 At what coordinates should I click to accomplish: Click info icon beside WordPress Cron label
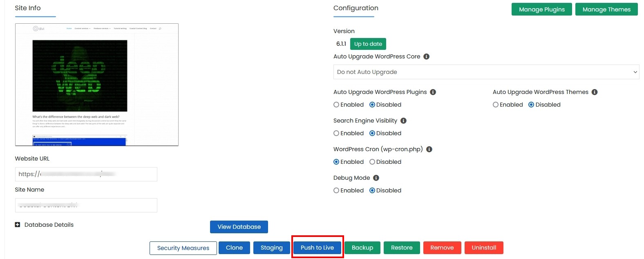[429, 149]
